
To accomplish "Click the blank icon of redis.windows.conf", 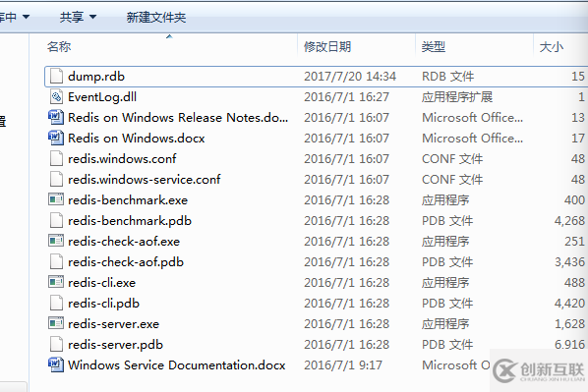I will [x=56, y=158].
